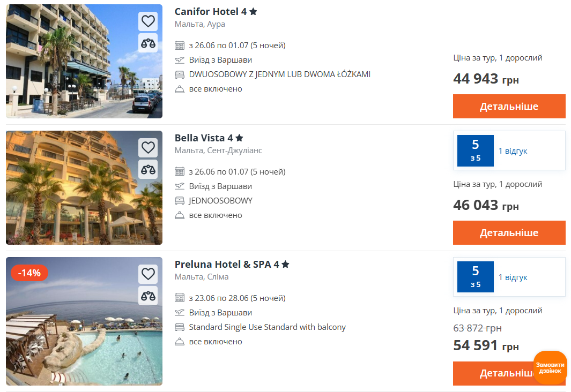Click Preluna Hotel bed room-type icon
Screen dimensions: 571x392
pyautogui.click(x=180, y=327)
